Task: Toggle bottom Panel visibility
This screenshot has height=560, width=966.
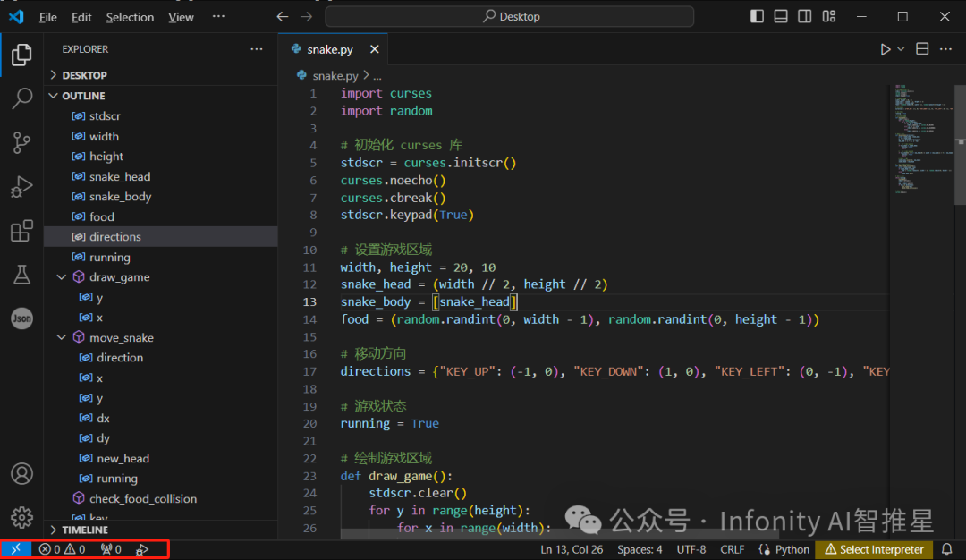Action: click(781, 17)
